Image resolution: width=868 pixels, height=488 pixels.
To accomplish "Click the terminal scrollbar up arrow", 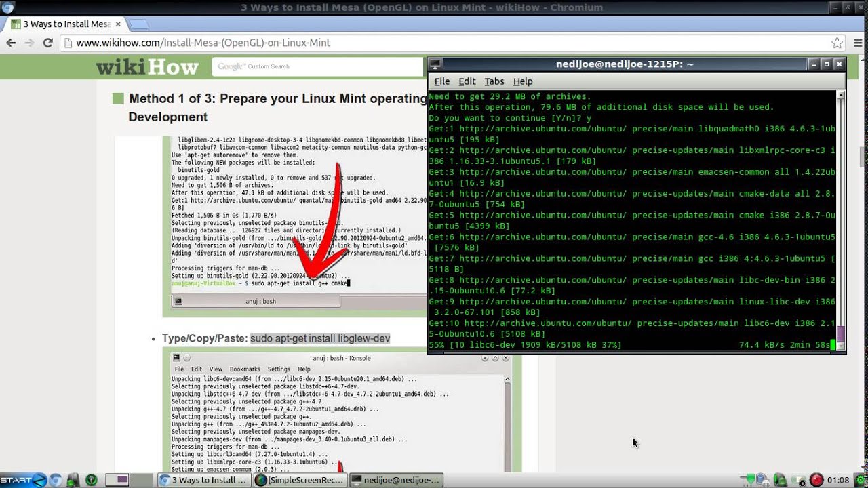I will point(841,96).
